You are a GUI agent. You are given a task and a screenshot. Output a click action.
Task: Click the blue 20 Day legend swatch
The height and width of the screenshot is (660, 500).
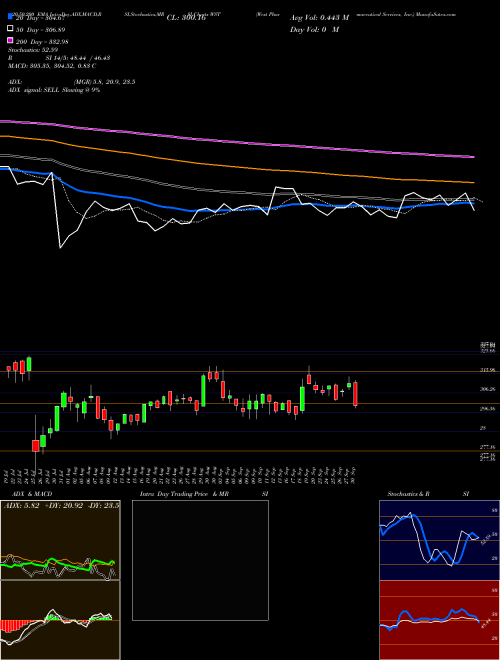10,17
